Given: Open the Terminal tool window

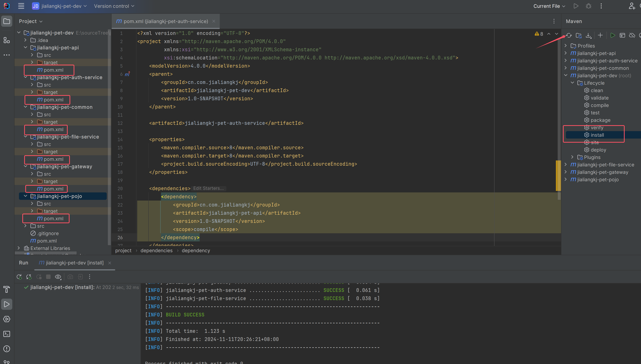Looking at the screenshot, I should [x=7, y=334].
